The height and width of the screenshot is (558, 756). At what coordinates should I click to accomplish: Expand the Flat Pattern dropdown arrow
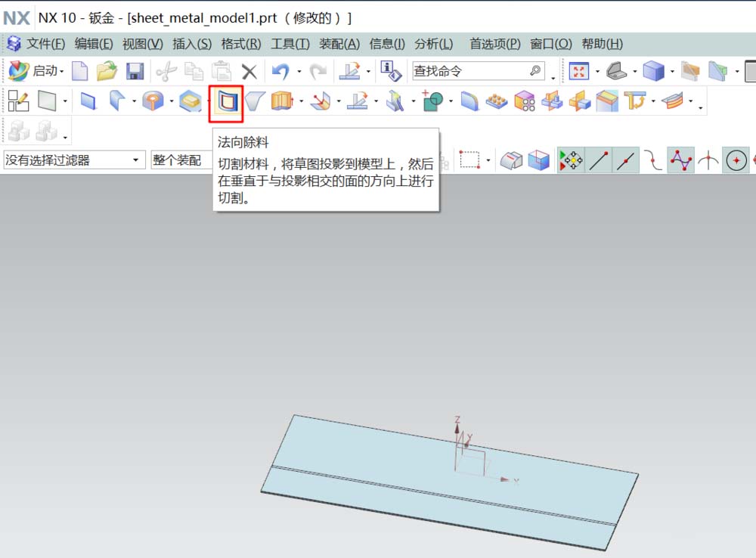(653, 101)
